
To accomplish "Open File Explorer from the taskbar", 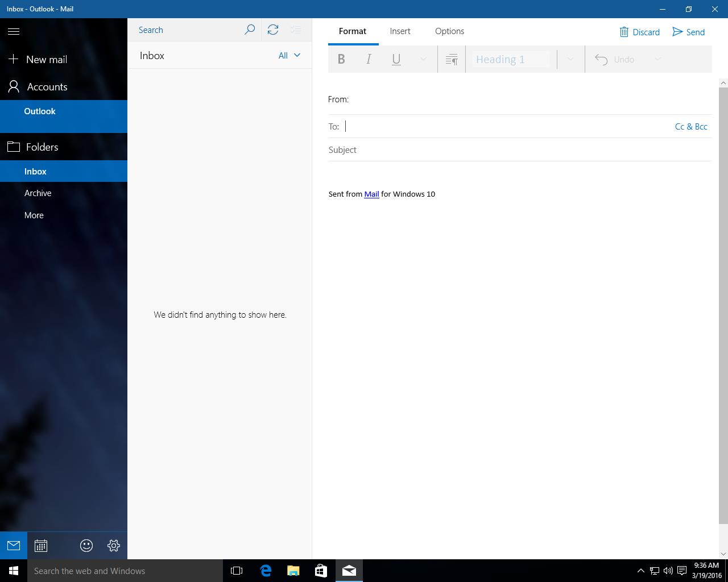I will click(293, 571).
